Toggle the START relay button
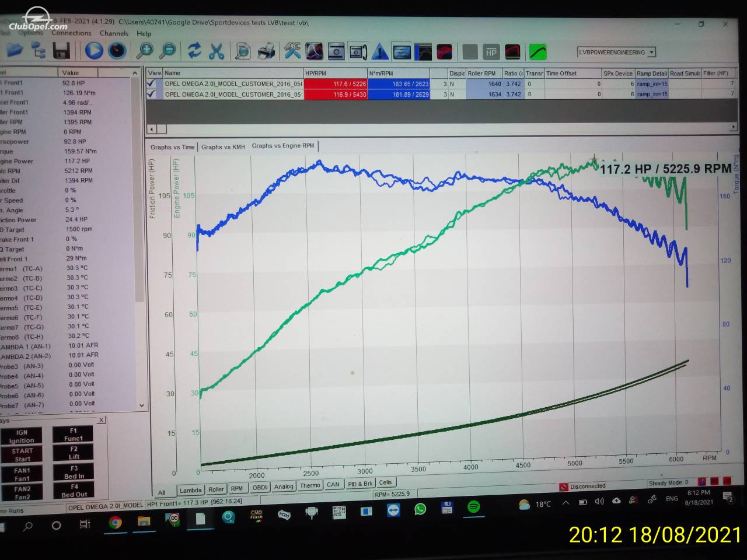Screen dimensions: 747x560 (x=22, y=455)
